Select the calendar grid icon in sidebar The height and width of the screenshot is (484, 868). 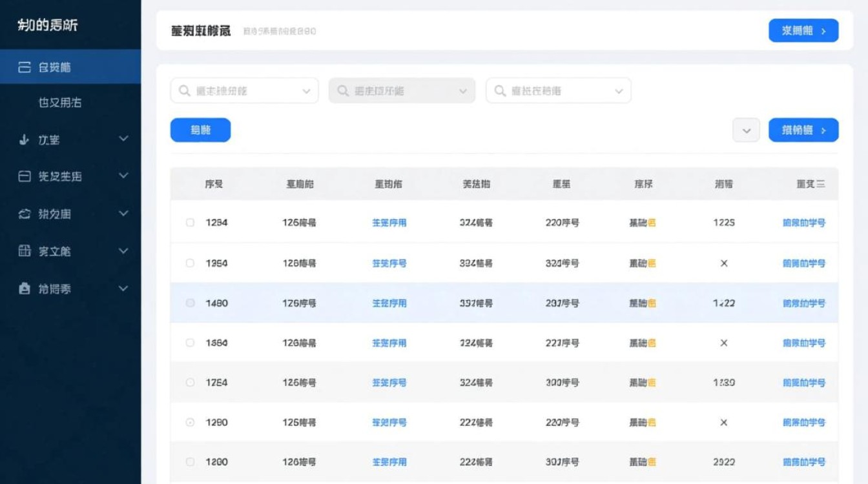pos(23,251)
